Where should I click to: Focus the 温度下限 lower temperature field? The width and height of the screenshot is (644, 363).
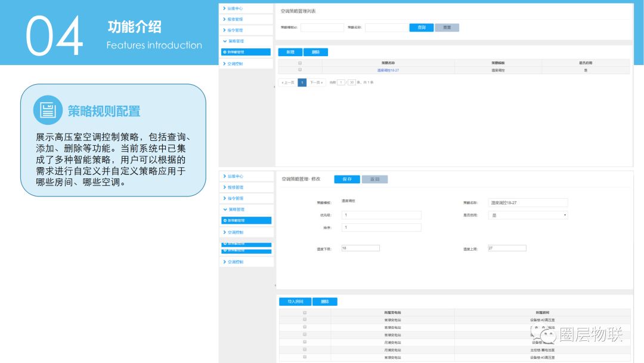(361, 248)
